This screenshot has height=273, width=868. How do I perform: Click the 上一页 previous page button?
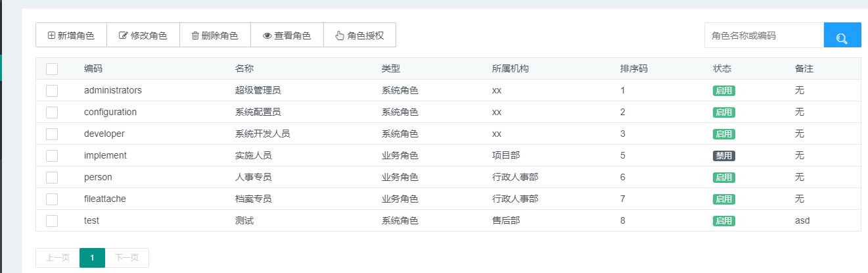[x=58, y=258]
